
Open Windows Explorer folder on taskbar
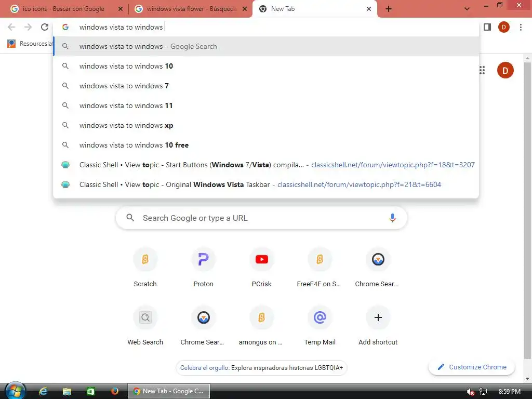tap(67, 391)
